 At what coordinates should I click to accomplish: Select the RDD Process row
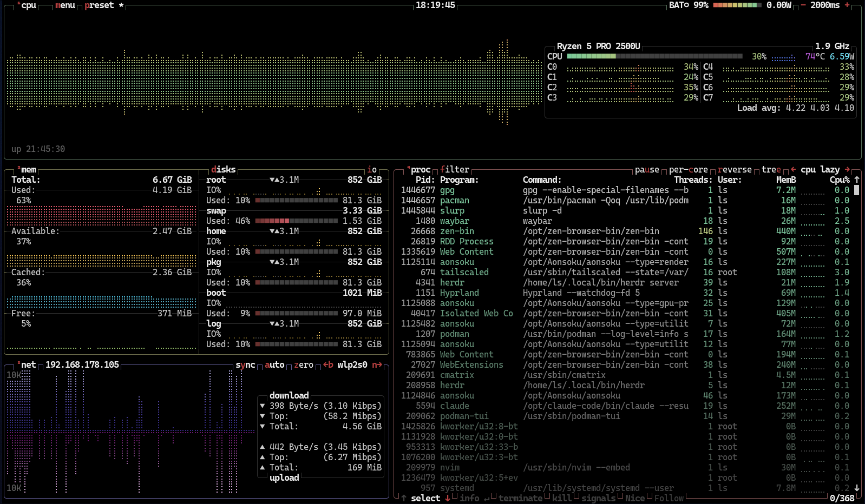coord(625,241)
